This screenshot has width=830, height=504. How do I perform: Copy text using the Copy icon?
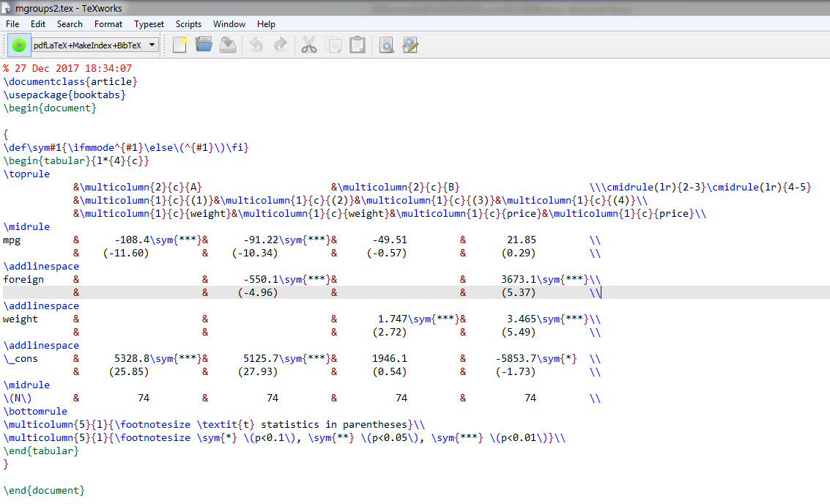point(334,45)
